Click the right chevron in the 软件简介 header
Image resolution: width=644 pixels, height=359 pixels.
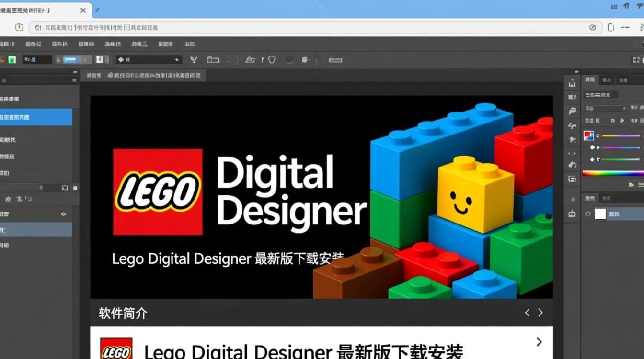point(540,313)
